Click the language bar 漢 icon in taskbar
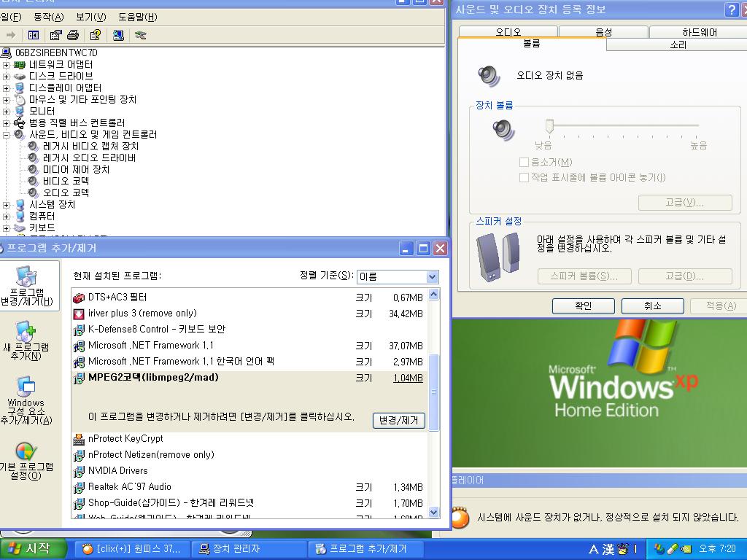747x560 pixels. pos(608,549)
